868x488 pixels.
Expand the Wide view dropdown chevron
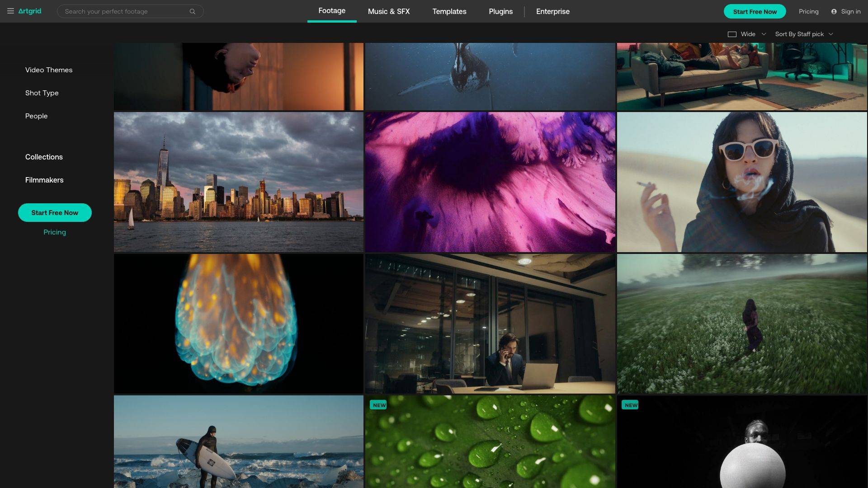coord(764,34)
